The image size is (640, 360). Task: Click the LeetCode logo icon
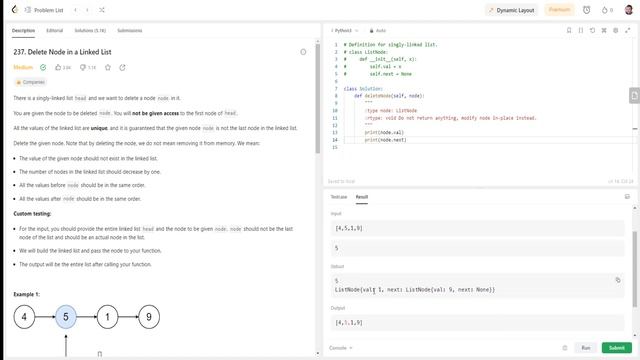[15, 9]
